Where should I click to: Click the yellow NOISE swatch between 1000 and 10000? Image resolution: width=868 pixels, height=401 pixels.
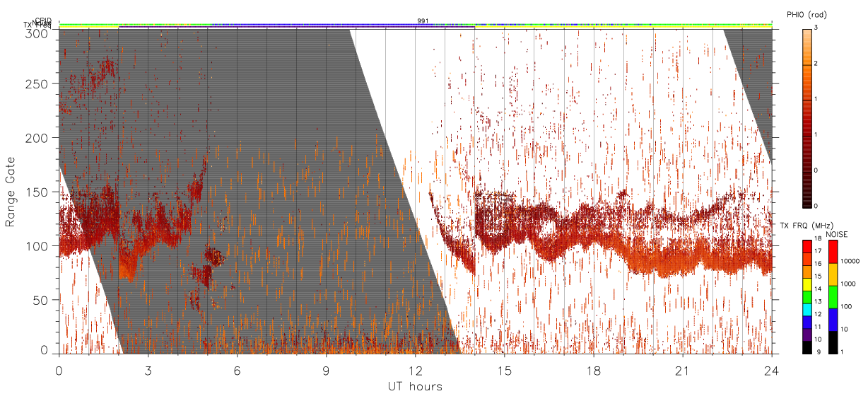tap(833, 274)
